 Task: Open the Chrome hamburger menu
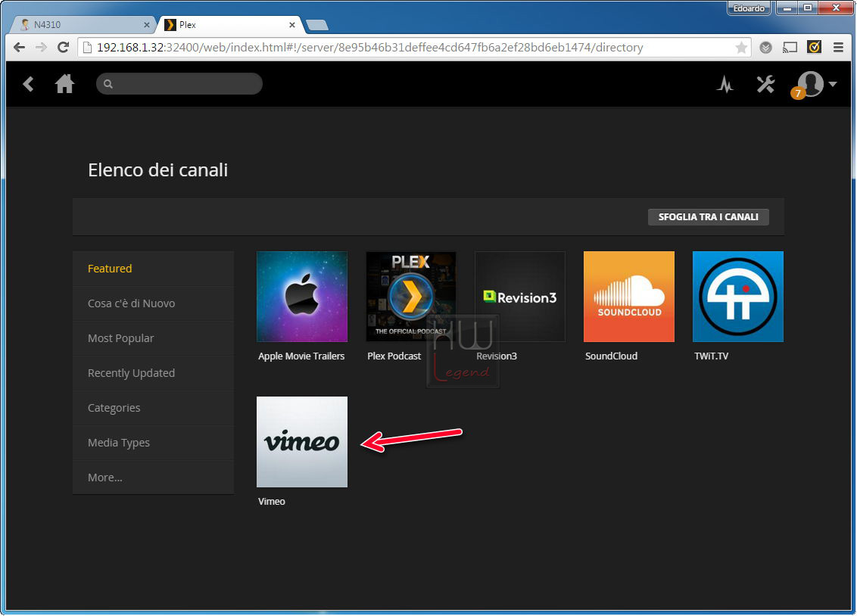(x=838, y=48)
